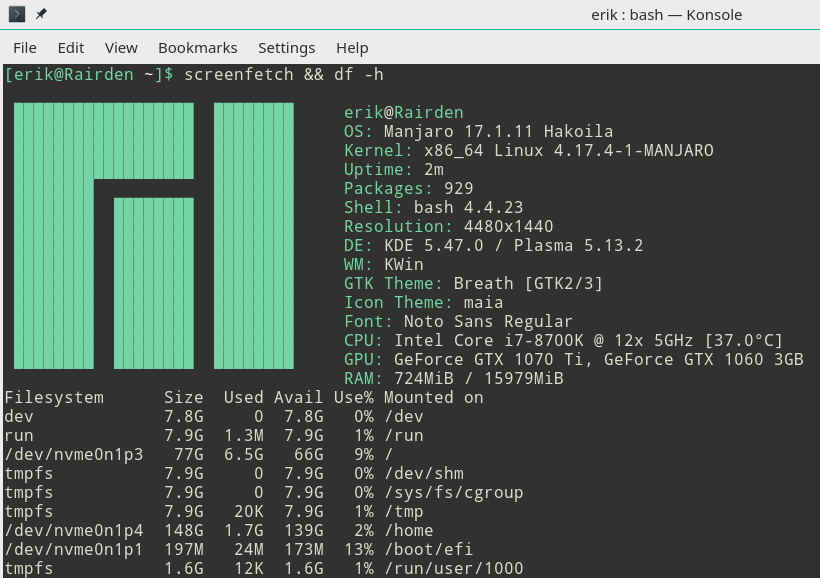Click the '6.5G' used value

(x=244, y=455)
